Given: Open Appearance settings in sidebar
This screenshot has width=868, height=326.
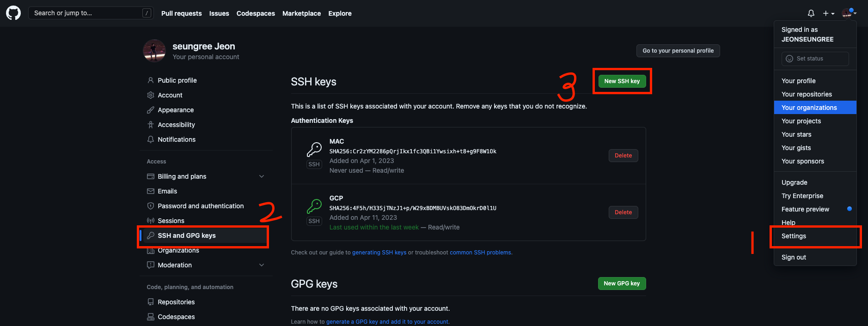Looking at the screenshot, I should click(206, 110).
